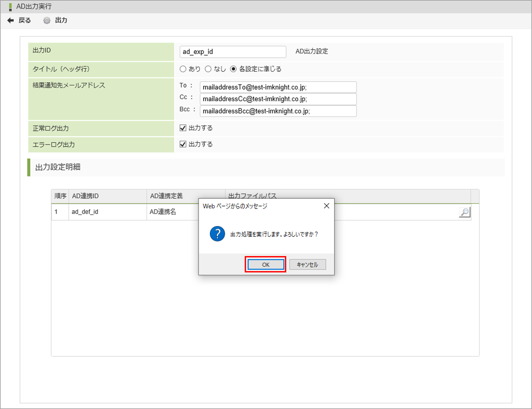Open the file path search magnifier icon

pyautogui.click(x=465, y=212)
